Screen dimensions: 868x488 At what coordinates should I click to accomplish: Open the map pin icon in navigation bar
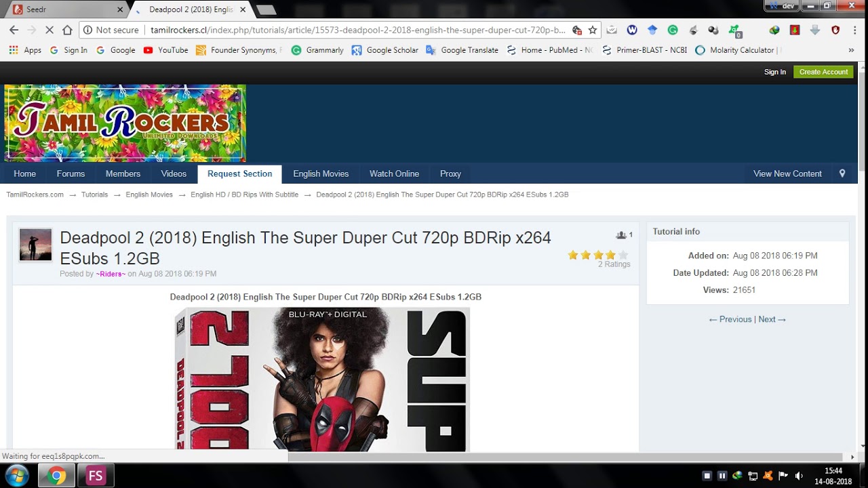pos(842,174)
